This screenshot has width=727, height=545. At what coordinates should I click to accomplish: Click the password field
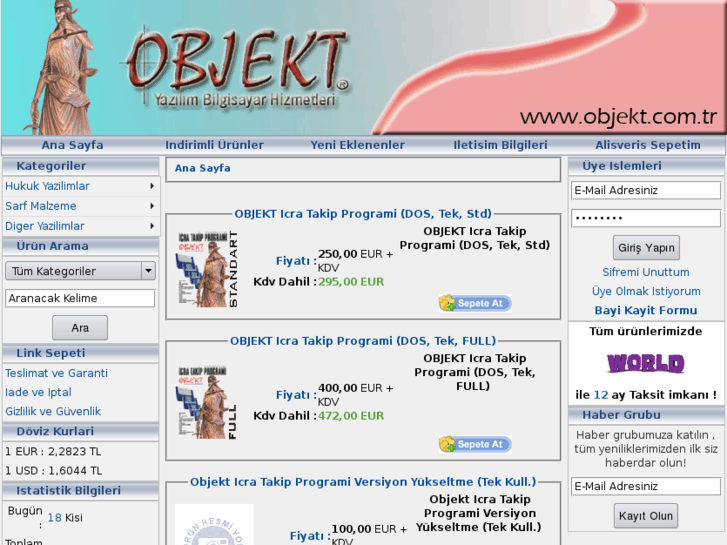(x=646, y=218)
